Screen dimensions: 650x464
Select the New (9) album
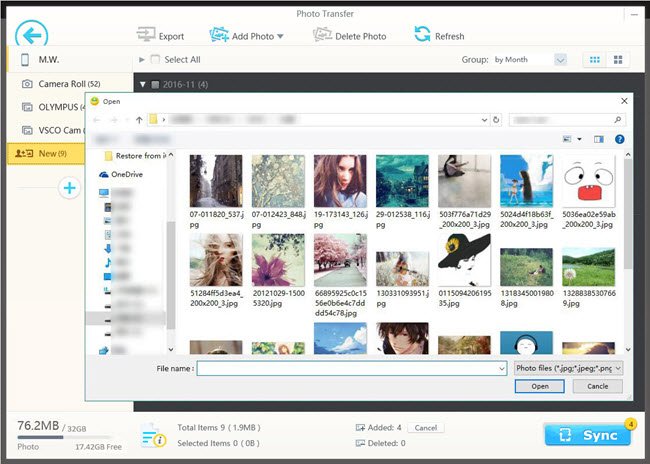[46, 153]
